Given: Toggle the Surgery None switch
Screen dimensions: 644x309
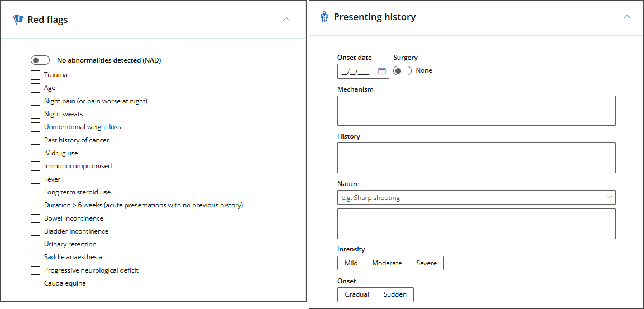Looking at the screenshot, I should coord(402,70).
